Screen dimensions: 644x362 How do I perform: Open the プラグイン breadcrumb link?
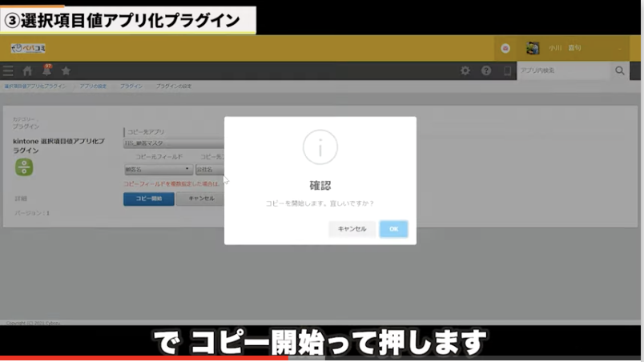[131, 85]
